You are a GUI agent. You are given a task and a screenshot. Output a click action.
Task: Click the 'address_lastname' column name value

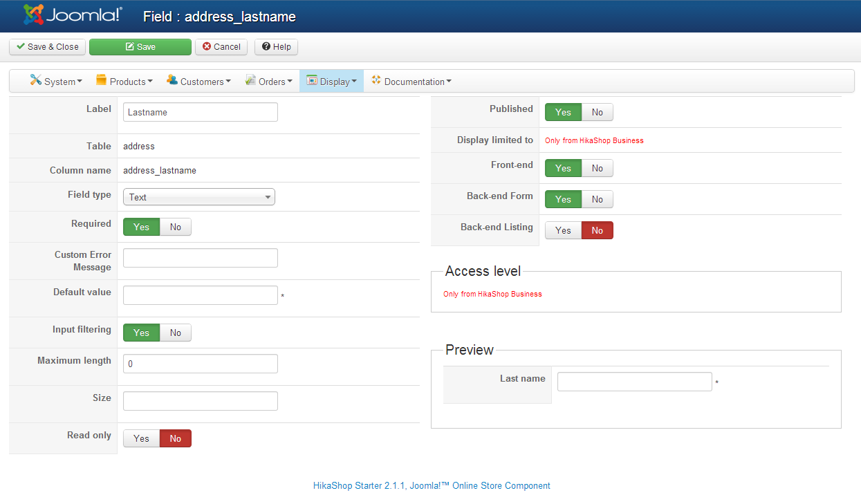(x=160, y=170)
